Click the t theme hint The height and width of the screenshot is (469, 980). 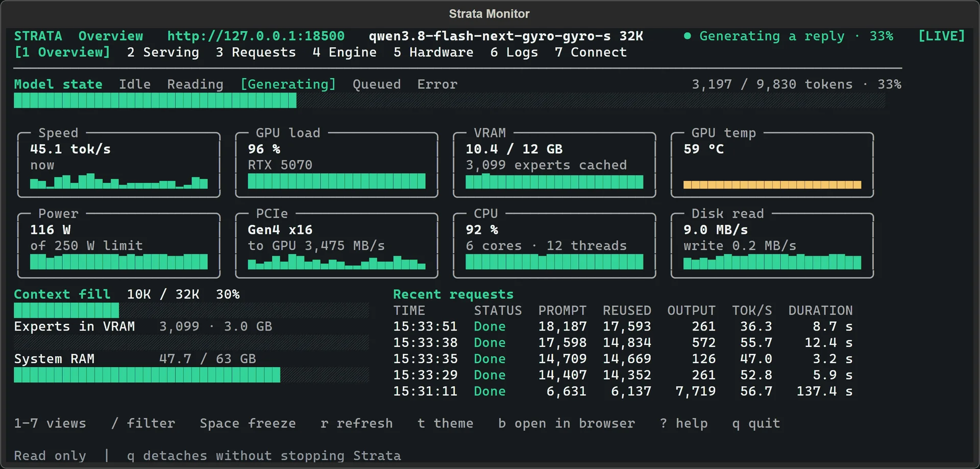445,423
